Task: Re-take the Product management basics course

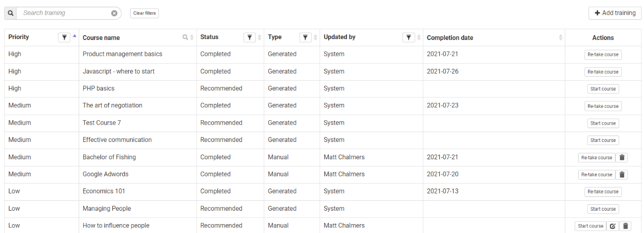Action: (x=603, y=54)
